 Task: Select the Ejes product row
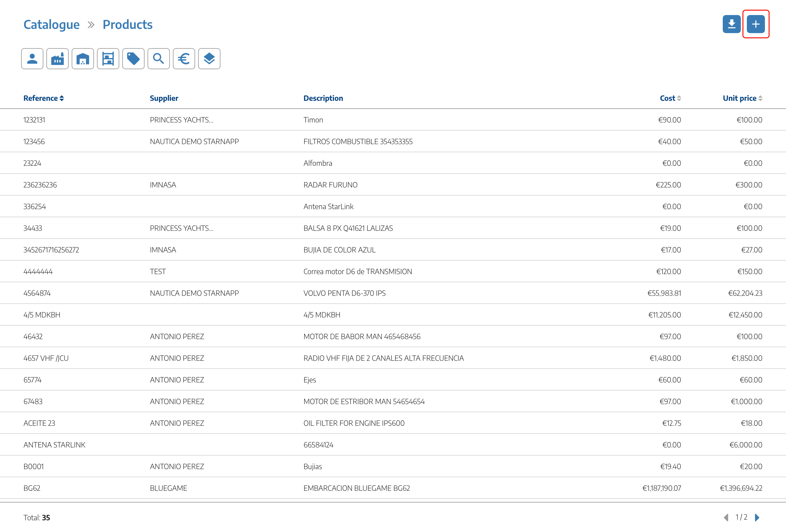[x=393, y=380]
